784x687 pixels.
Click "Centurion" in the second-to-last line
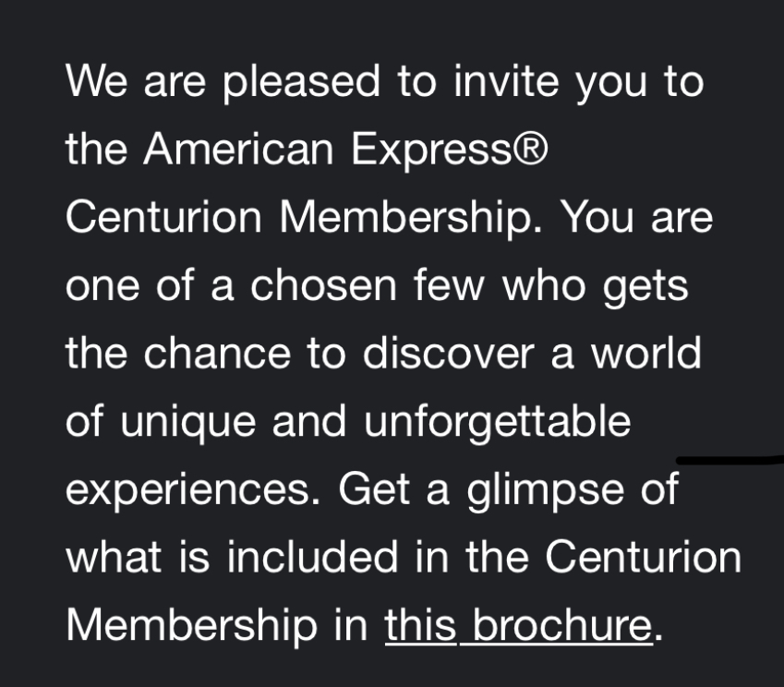pyautogui.click(x=643, y=558)
